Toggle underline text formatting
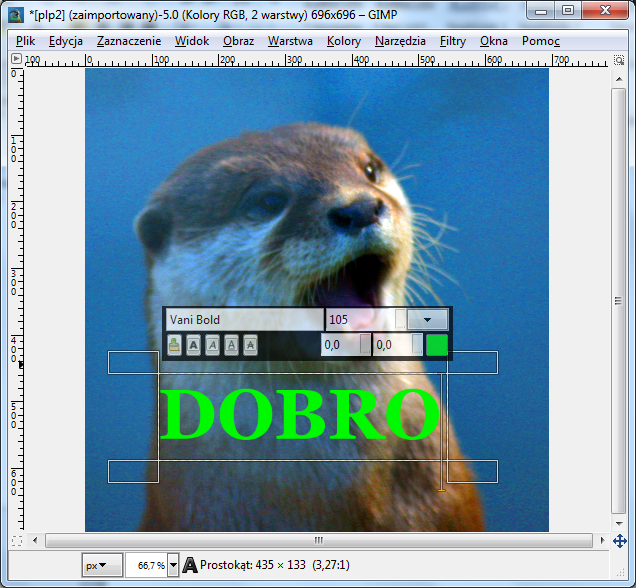 (x=232, y=346)
